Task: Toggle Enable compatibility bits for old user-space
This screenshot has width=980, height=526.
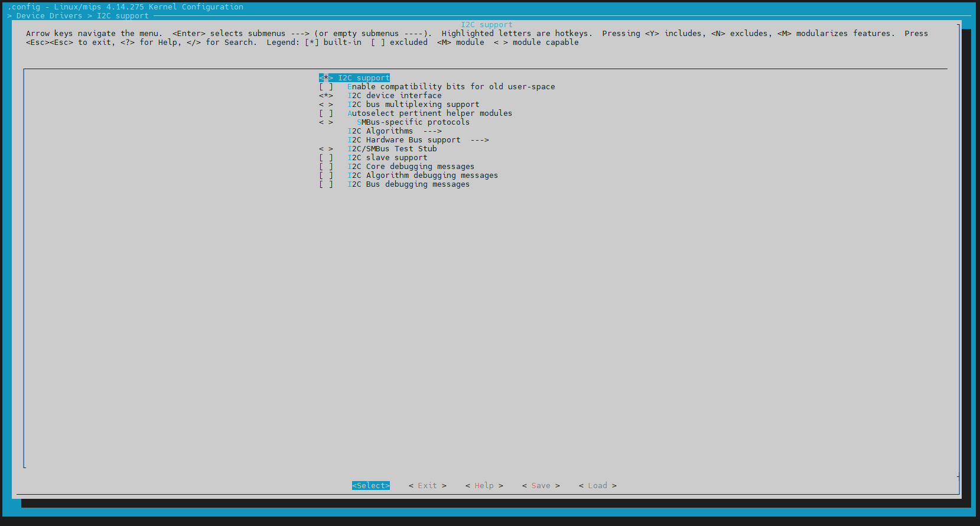Action: click(x=450, y=87)
